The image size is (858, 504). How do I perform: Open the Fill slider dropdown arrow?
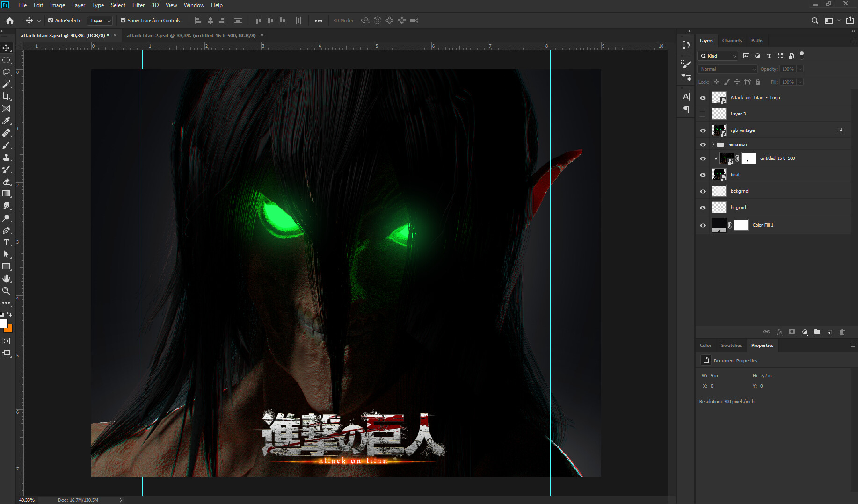[800, 82]
